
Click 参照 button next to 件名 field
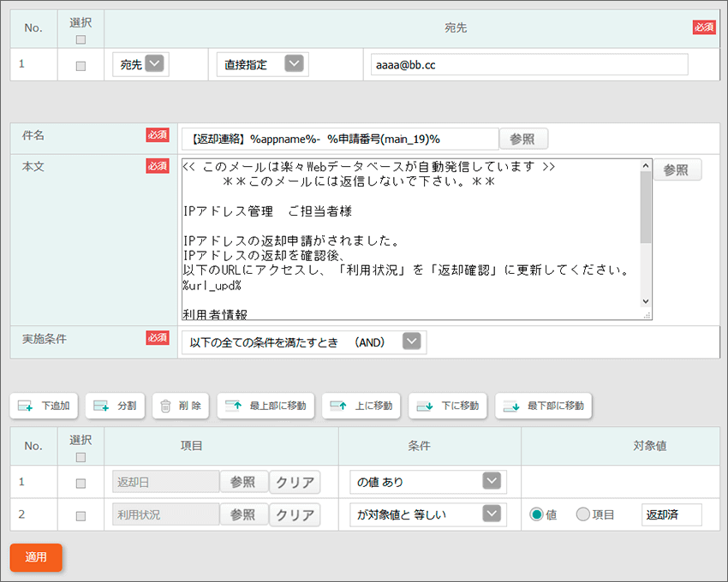click(x=523, y=139)
